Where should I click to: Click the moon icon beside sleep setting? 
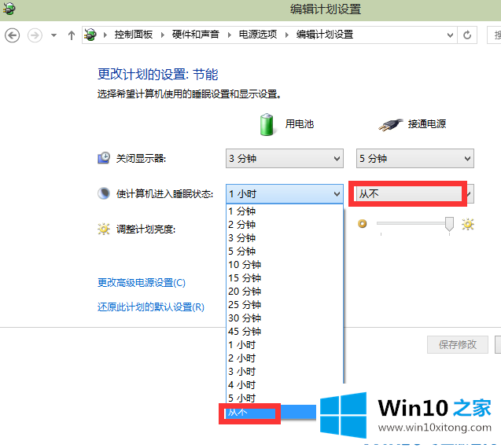[x=104, y=193]
